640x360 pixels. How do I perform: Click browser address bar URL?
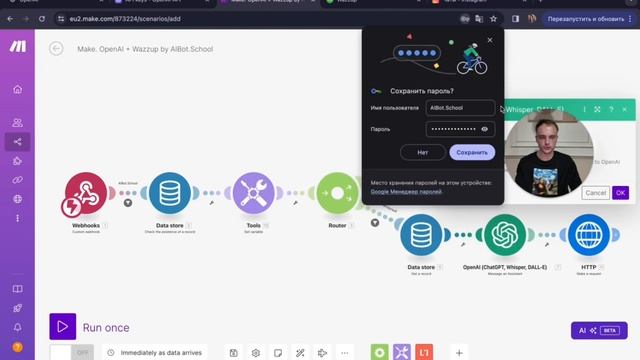(x=125, y=19)
